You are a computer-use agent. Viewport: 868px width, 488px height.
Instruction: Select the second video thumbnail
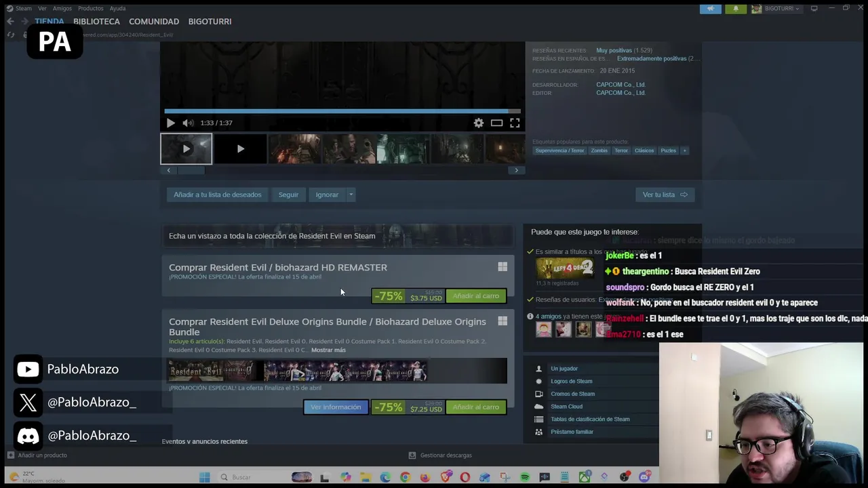pyautogui.click(x=240, y=149)
